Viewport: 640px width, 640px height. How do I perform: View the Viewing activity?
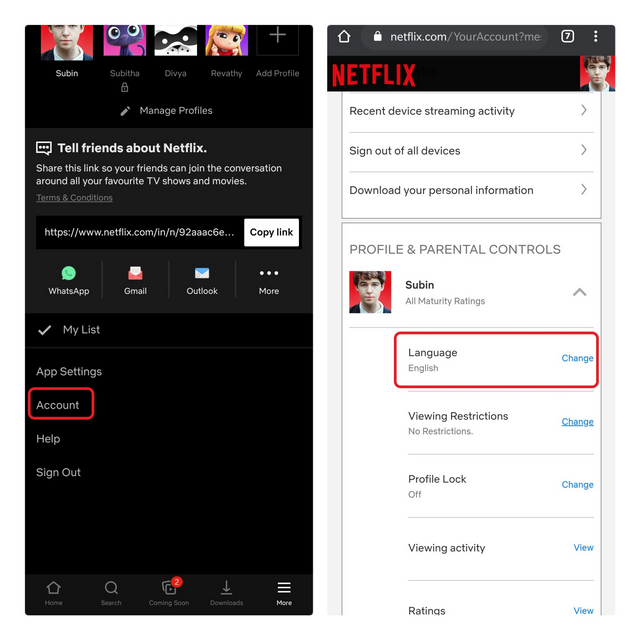point(583,548)
